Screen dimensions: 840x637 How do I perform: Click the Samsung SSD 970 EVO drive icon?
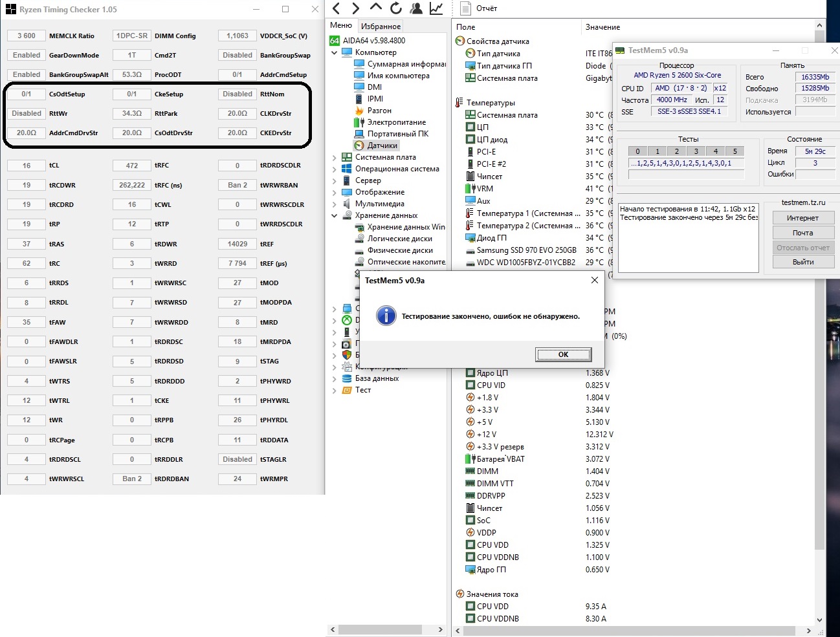coord(470,250)
